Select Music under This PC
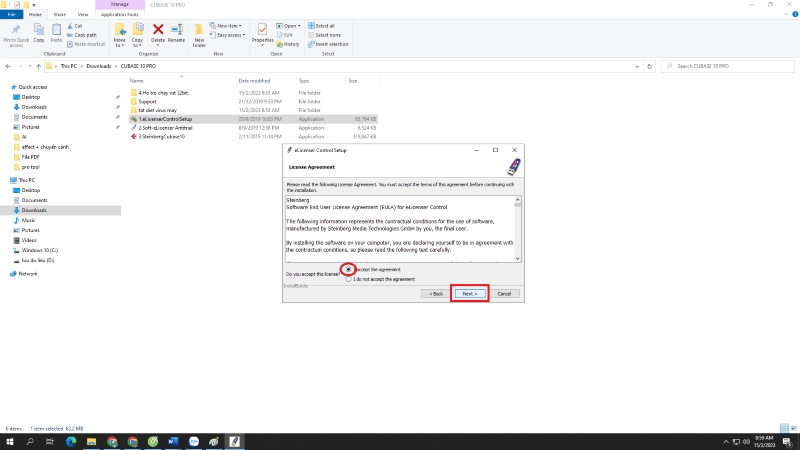 (x=28, y=220)
